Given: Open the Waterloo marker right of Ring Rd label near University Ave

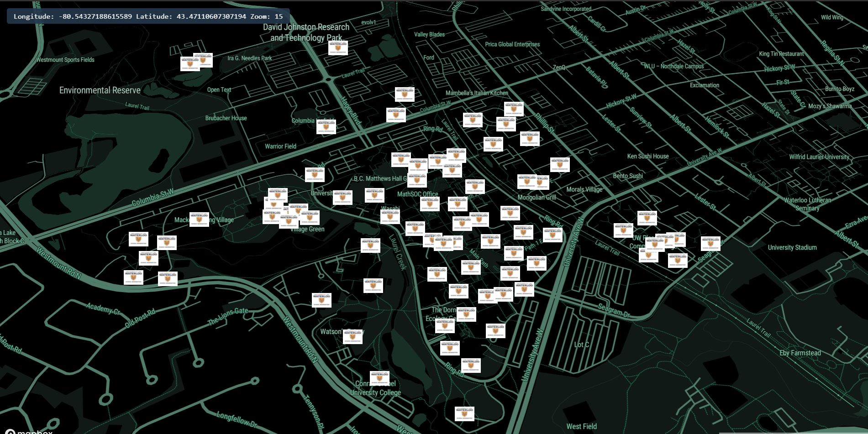Looking at the screenshot, I should (552, 235).
